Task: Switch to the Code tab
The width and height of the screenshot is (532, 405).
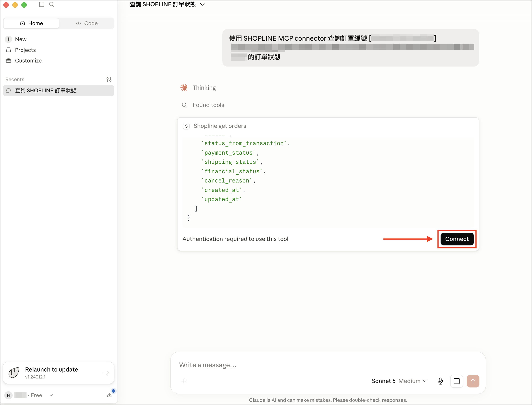Action: pos(87,23)
